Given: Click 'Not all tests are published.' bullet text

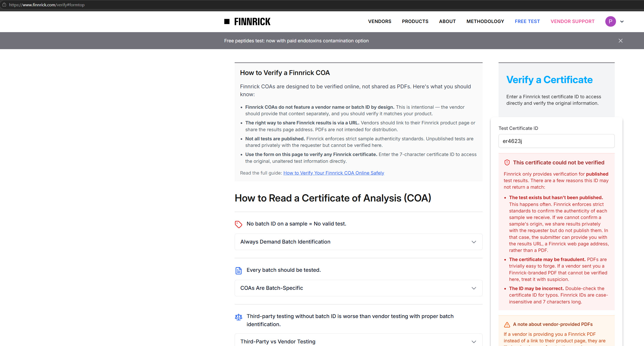Looking at the screenshot, I should click(x=275, y=139).
